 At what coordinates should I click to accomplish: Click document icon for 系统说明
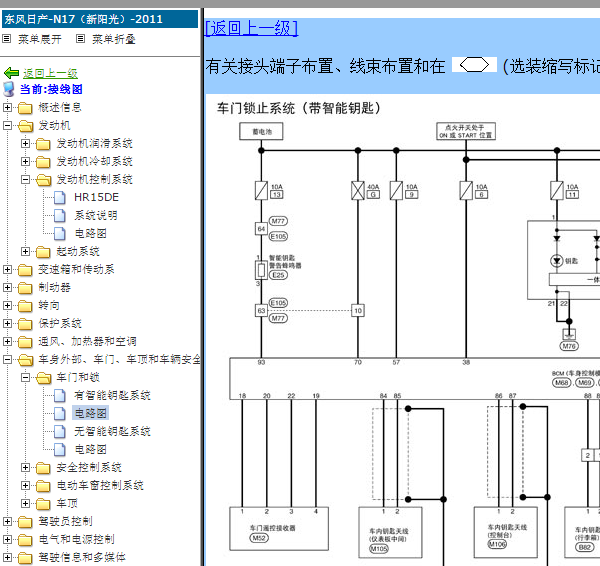coord(60,215)
